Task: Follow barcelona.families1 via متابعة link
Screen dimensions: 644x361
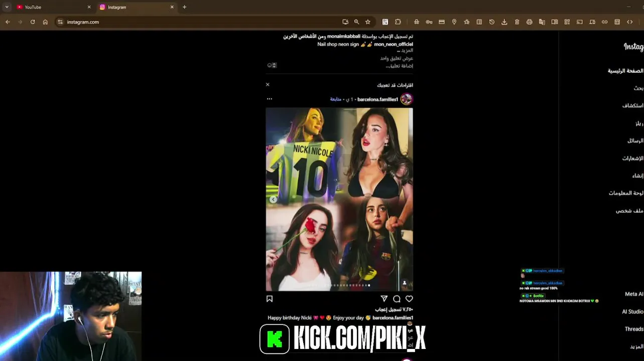Action: 336,99
